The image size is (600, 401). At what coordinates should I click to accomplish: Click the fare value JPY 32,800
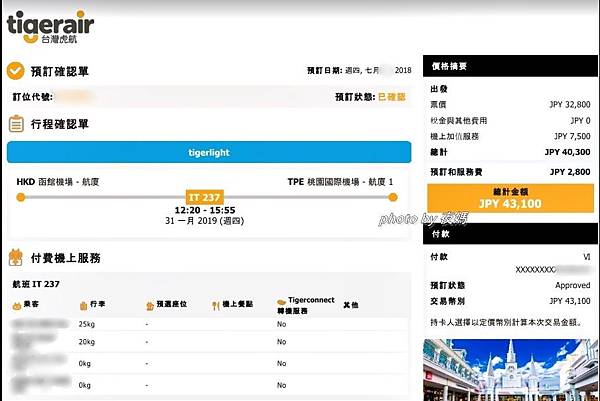[570, 104]
